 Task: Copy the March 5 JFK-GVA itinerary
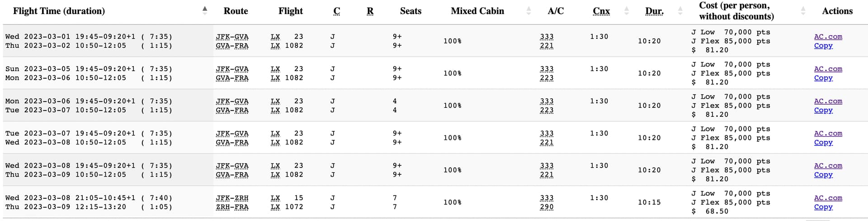point(823,78)
